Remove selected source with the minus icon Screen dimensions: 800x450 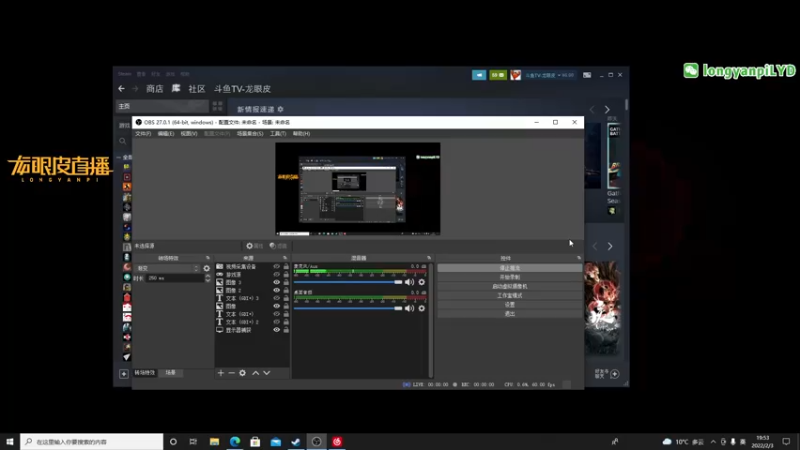pyautogui.click(x=232, y=373)
